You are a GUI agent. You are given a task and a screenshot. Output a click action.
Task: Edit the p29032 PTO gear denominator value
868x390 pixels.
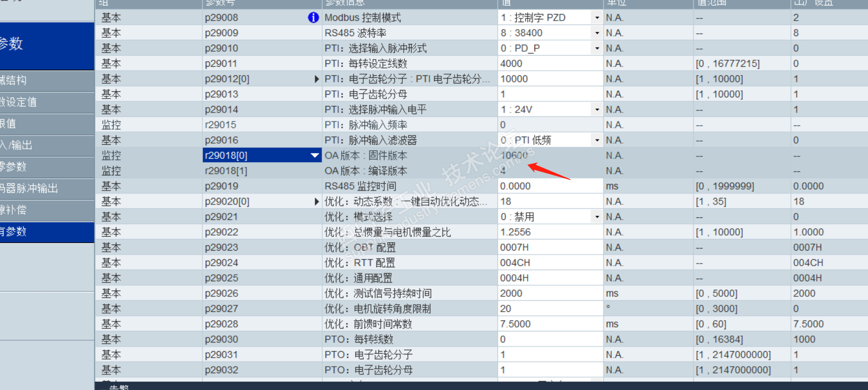pyautogui.click(x=550, y=370)
